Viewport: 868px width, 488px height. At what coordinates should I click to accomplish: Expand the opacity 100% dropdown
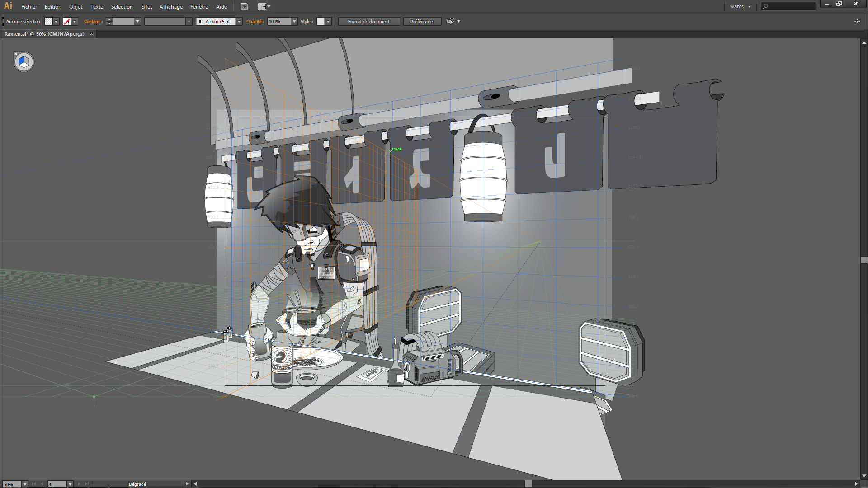click(x=294, y=22)
